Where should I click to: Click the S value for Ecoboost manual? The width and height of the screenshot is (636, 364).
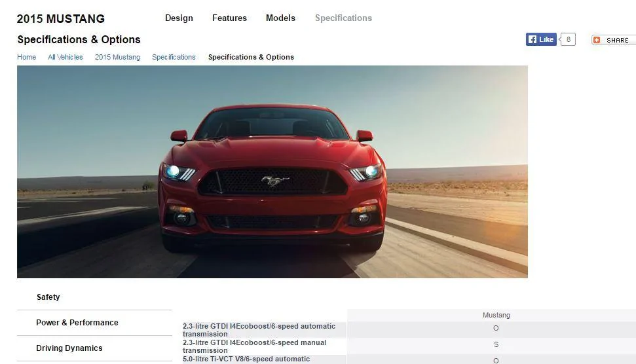point(496,344)
